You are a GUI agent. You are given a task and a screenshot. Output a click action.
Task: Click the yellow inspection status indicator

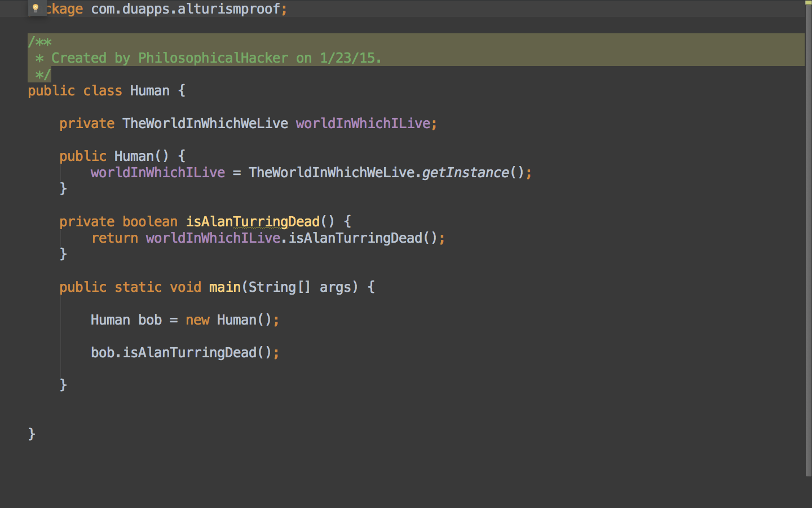click(x=808, y=2)
